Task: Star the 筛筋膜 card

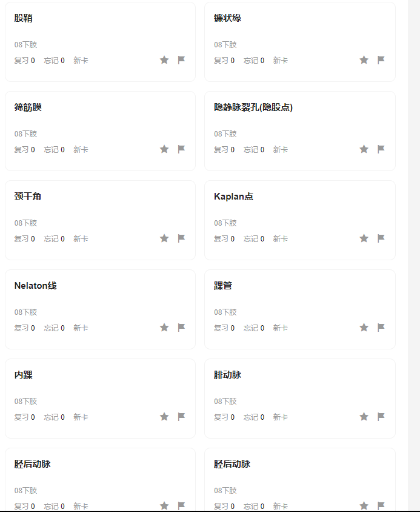Action: pyautogui.click(x=164, y=149)
